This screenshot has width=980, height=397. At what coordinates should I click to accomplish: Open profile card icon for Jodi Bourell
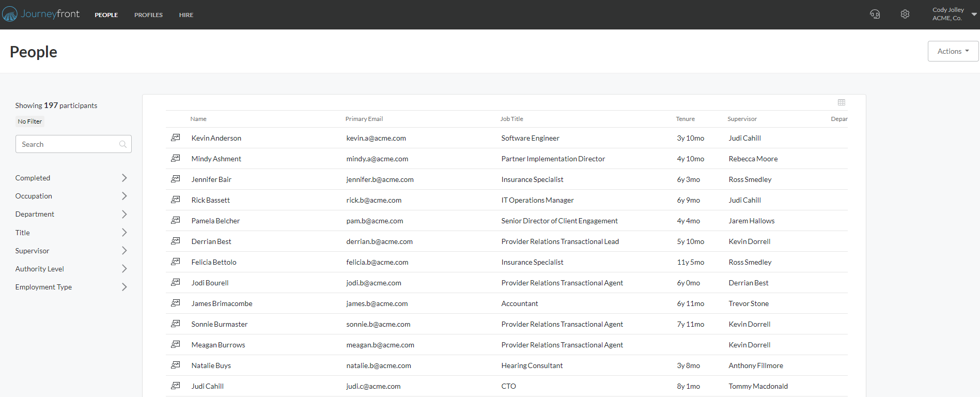pos(176,282)
